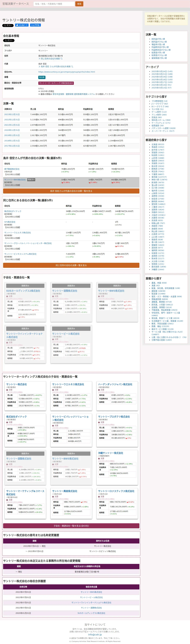Open the 情報通信業 (6859) industry link

pos(160,299)
